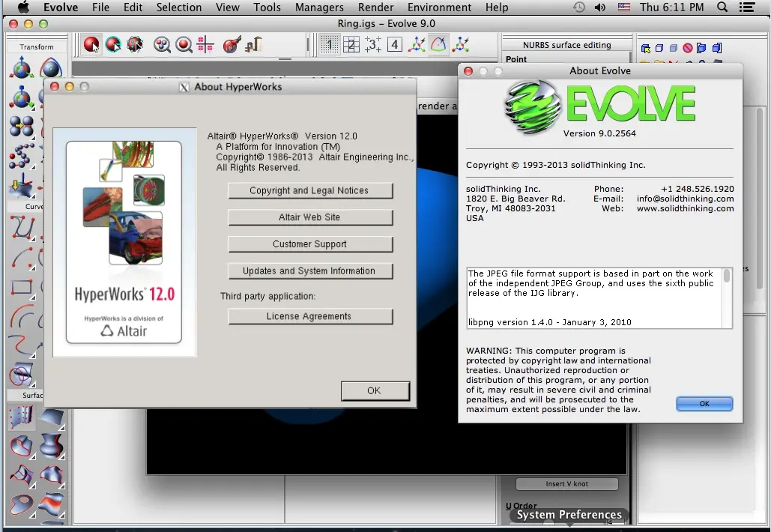The width and height of the screenshot is (771, 532).
Task: Open the Tools menu
Action: [267, 7]
